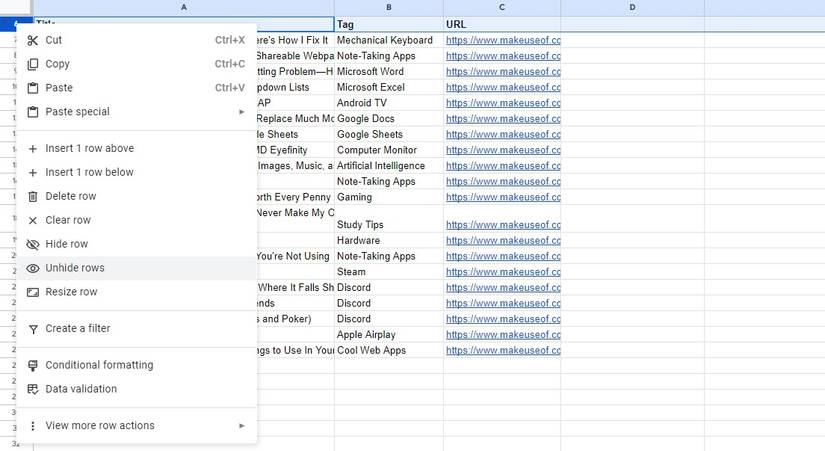825x451 pixels.
Task: Select Create a filter option
Action: 137,328
